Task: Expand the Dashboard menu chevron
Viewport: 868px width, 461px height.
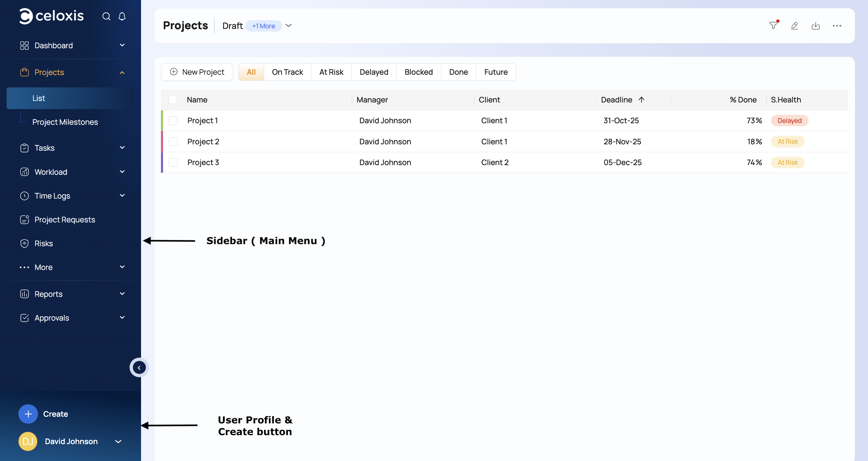Action: point(122,45)
